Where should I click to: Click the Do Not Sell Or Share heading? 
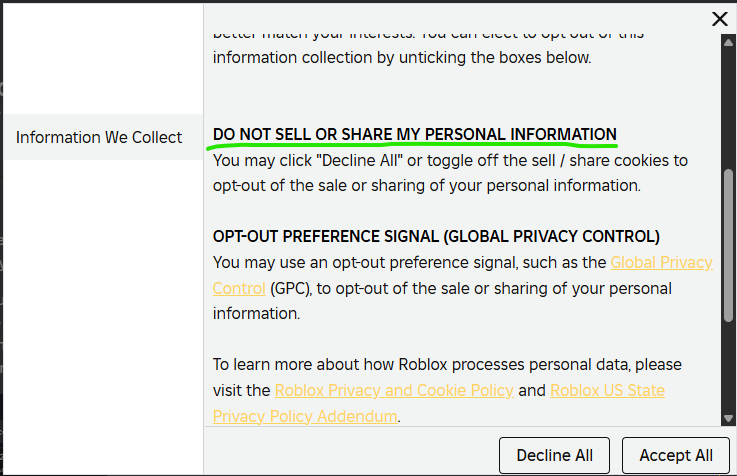pos(414,134)
